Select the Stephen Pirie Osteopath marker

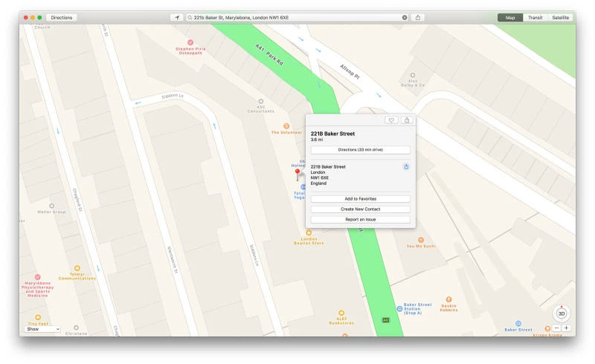tap(190, 42)
